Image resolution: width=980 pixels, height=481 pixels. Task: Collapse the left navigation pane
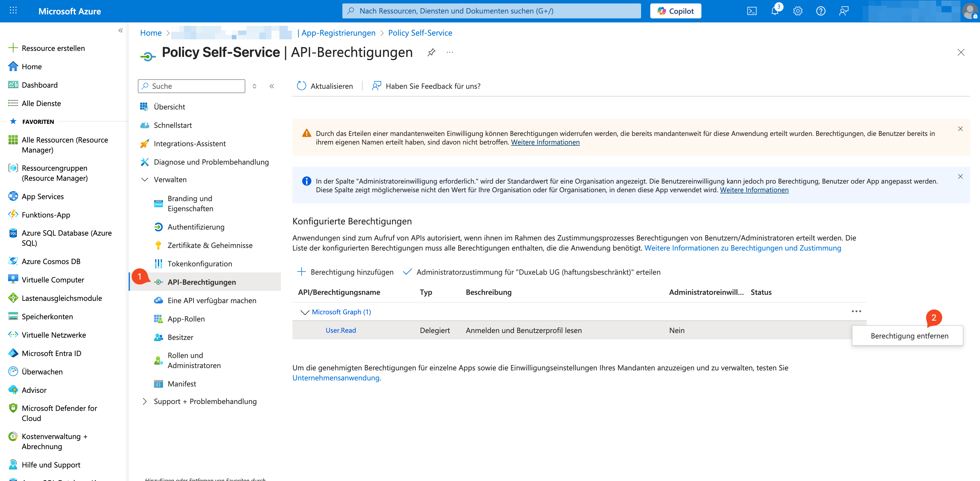coord(120,30)
